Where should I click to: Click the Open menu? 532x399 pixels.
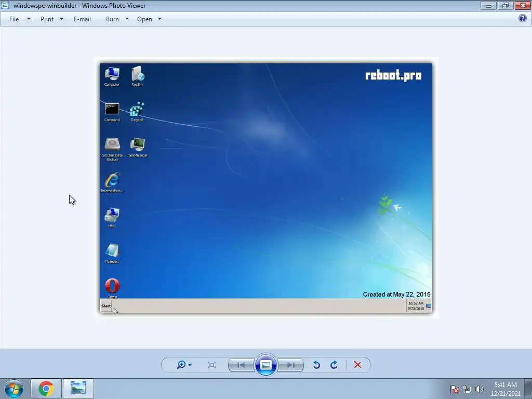coord(144,19)
